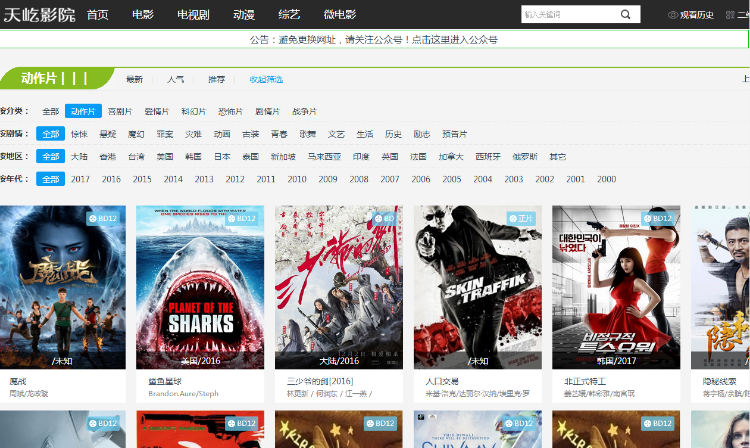The height and width of the screenshot is (448, 750).
Task: Click 非正式特工 title link
Action: [585, 381]
